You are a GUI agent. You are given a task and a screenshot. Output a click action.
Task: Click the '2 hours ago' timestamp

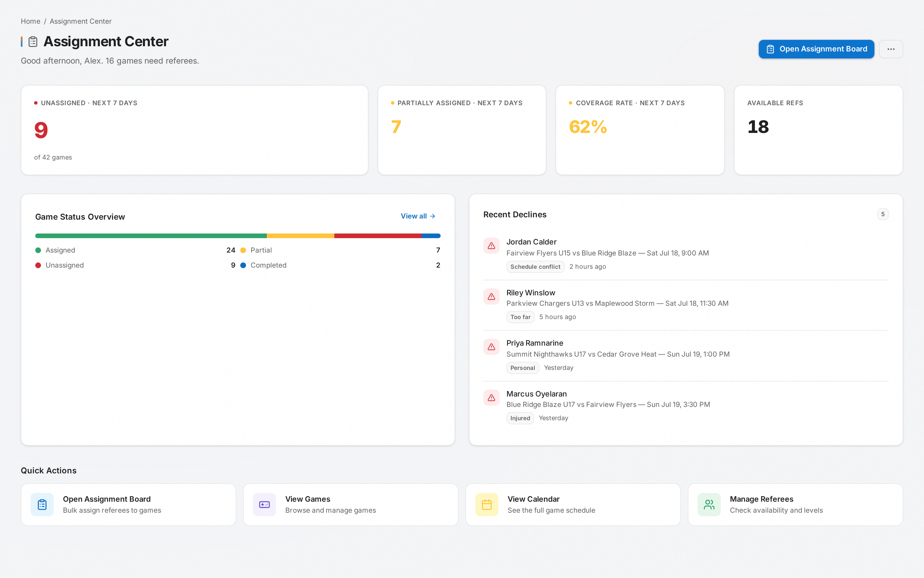click(x=588, y=267)
